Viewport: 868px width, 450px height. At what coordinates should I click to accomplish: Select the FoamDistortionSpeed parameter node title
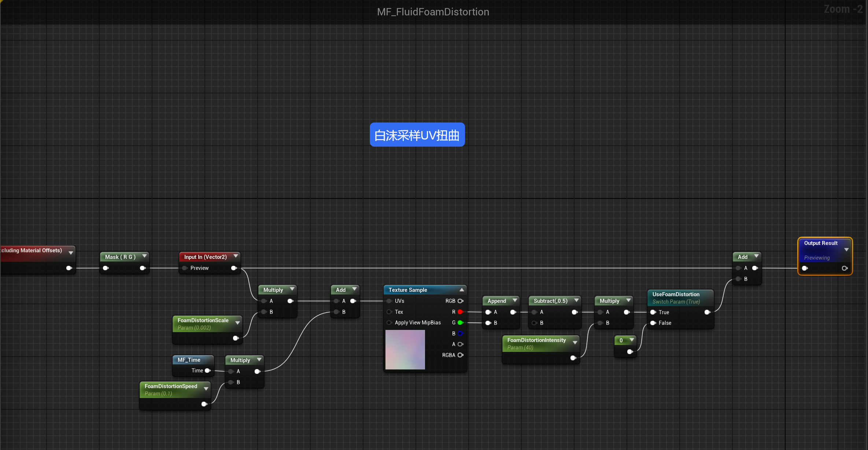tap(171, 386)
